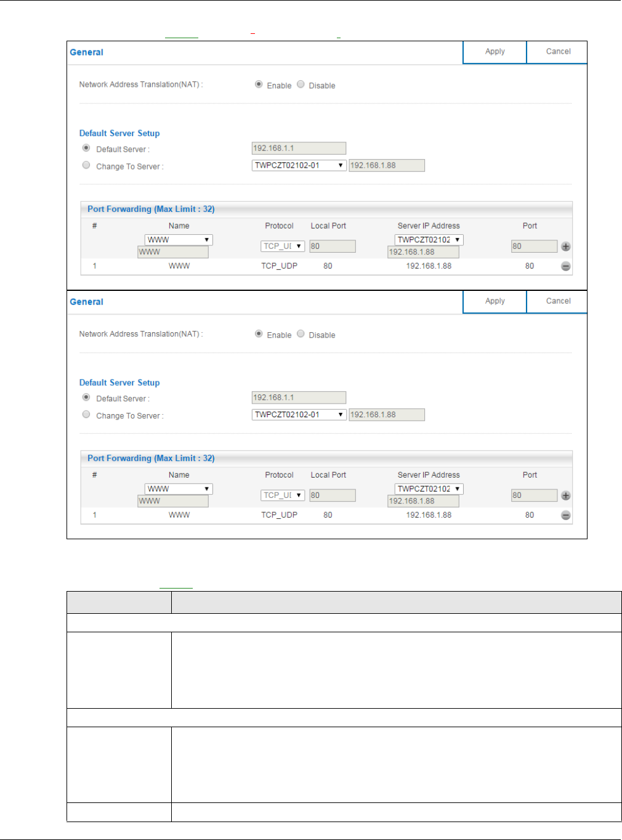Open Change To Server host dropdown, lower panel
The image size is (622, 840).
coord(299,415)
